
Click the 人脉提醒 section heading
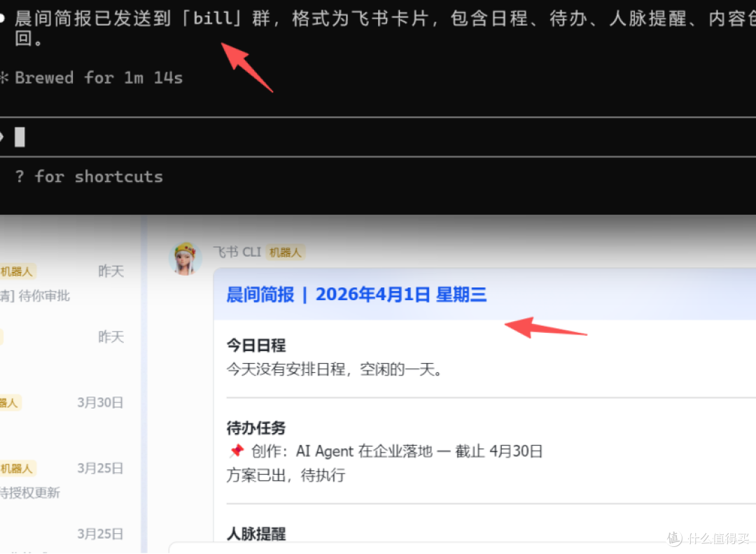point(256,534)
